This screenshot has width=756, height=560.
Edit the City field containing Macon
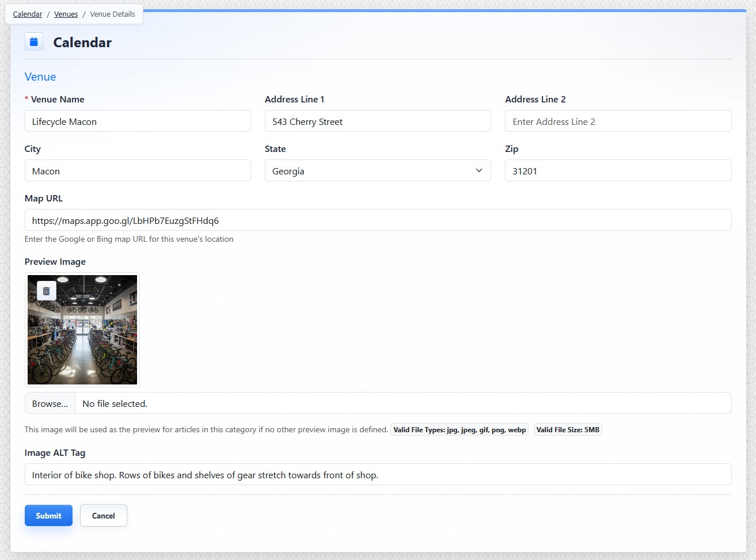coord(138,170)
